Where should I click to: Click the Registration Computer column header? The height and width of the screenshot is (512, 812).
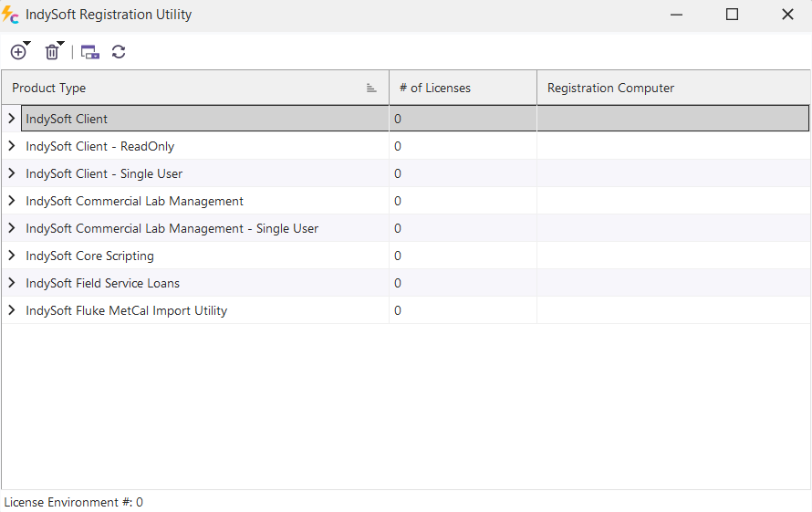[x=671, y=88]
